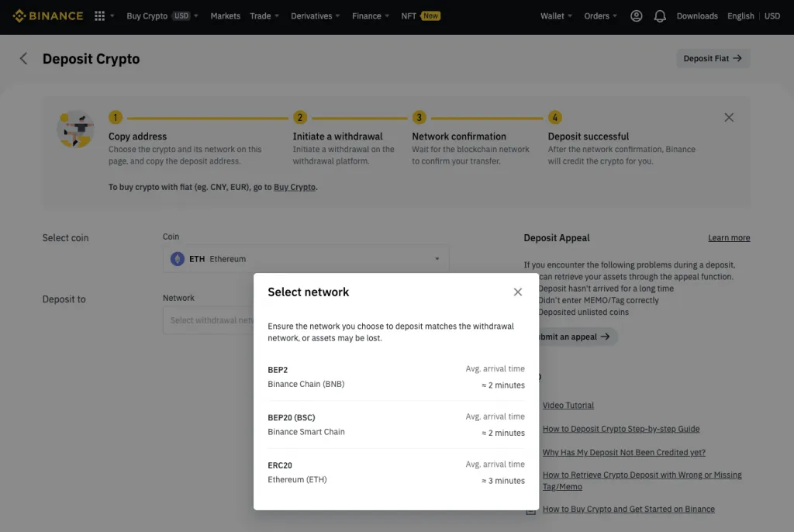Open the ETH Ethereum coin selector
The width and height of the screenshot is (794, 532).
pos(306,259)
